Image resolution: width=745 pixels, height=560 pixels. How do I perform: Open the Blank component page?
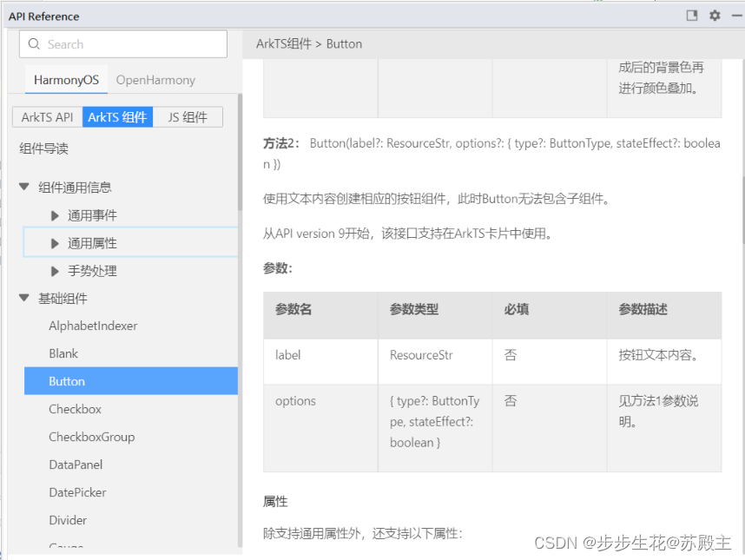click(63, 353)
